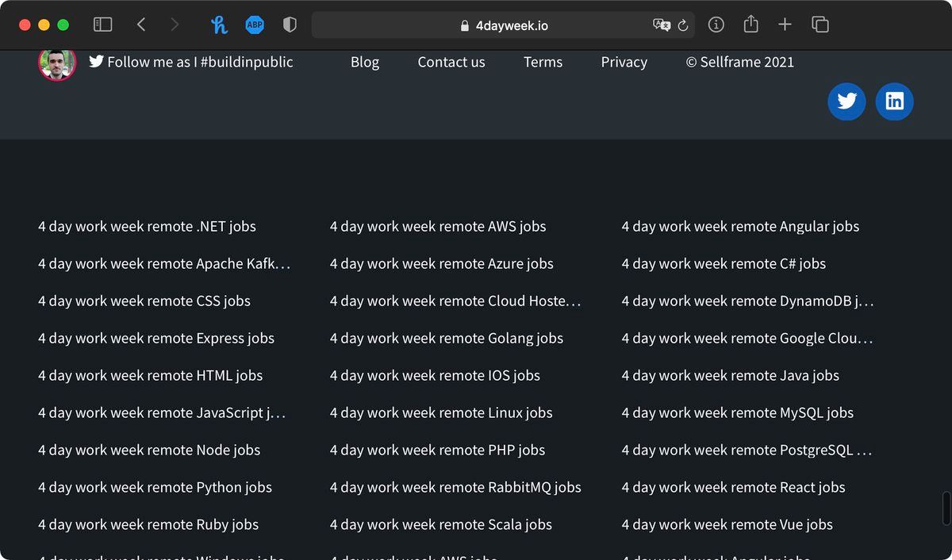The image size is (952, 560).
Task: Open a new tab with plus button
Action: 785,25
